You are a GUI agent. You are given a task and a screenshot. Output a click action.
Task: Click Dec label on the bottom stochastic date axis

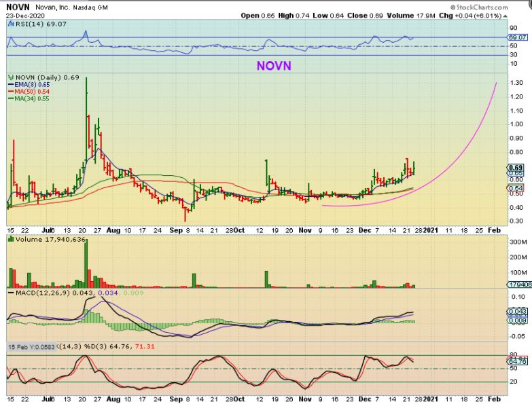[x=365, y=399]
